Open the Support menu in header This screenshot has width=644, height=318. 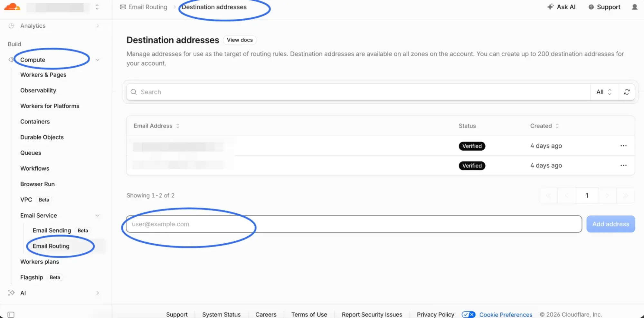click(x=604, y=7)
